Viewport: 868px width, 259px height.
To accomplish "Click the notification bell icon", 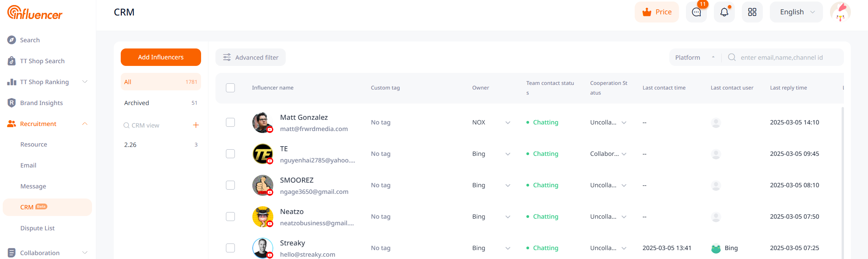I will (724, 12).
